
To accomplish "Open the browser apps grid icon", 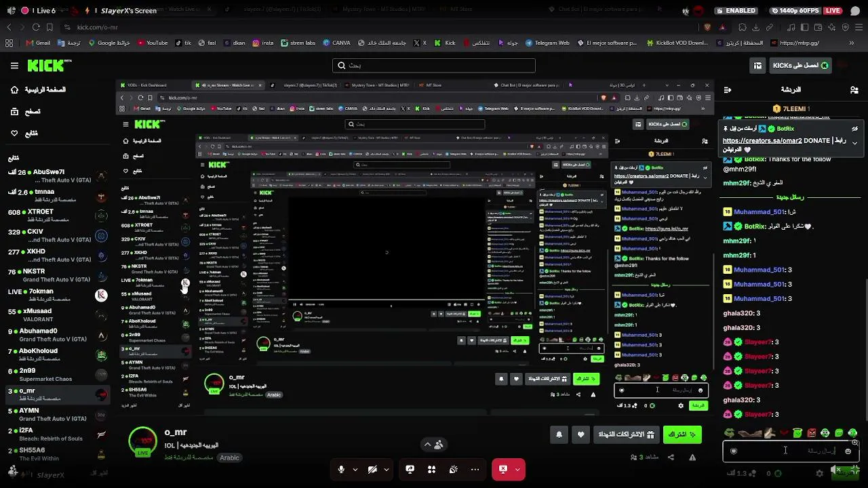I will tap(9, 43).
